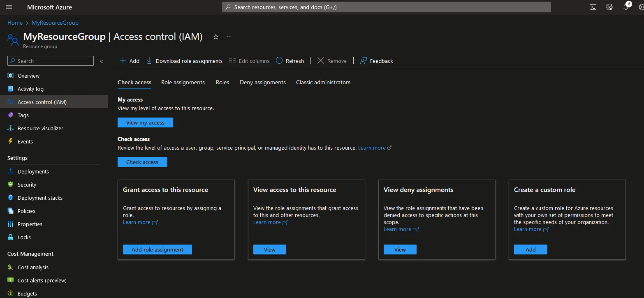Click the Events lightning icon
Viewport: 644px width, 298px height.
[11, 141]
